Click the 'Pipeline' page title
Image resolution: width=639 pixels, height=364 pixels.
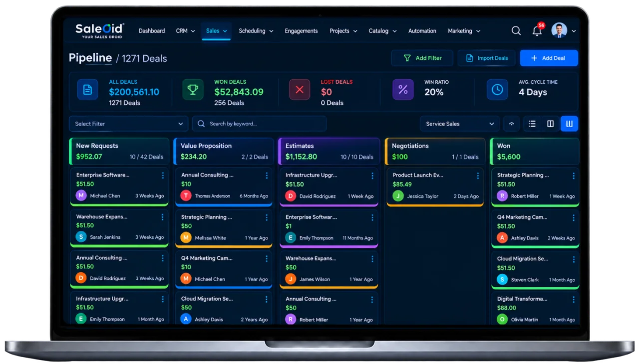[x=90, y=58]
